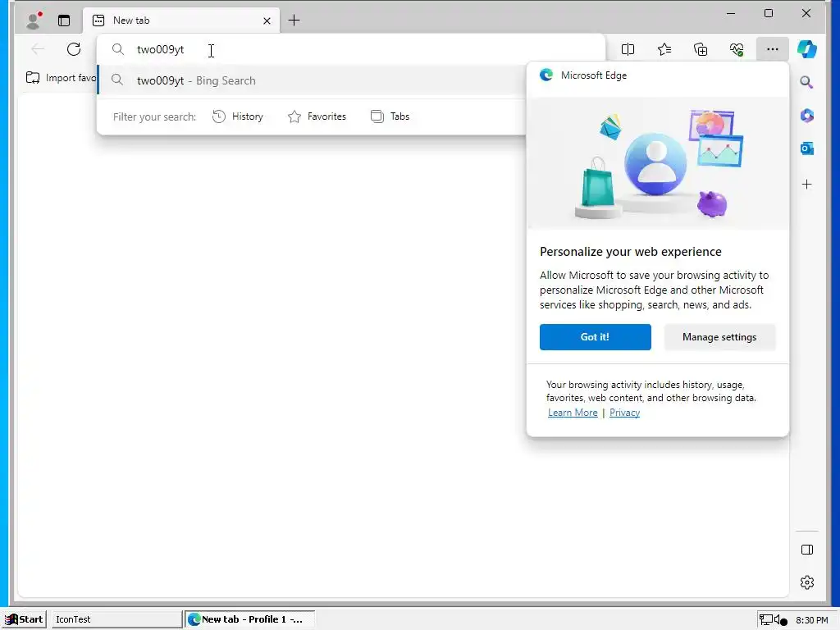Close the New tab tab
Image resolution: width=840 pixels, height=630 pixels.
coord(267,21)
